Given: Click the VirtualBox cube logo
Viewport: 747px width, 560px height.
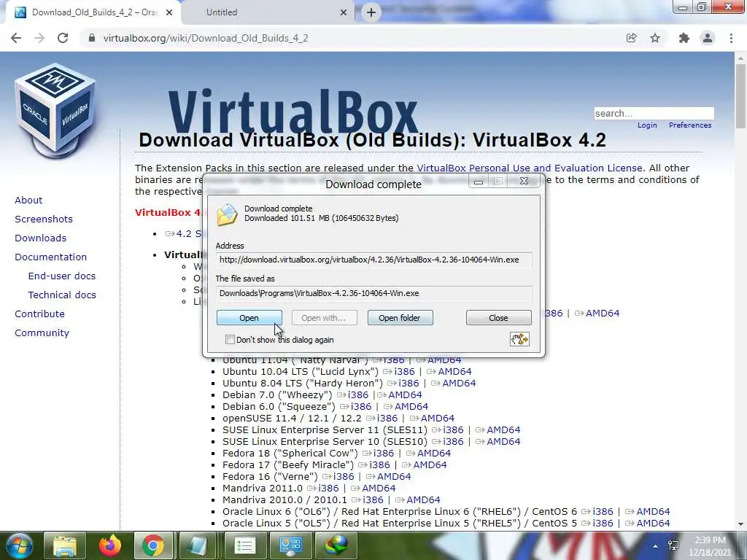Looking at the screenshot, I should point(55,111).
